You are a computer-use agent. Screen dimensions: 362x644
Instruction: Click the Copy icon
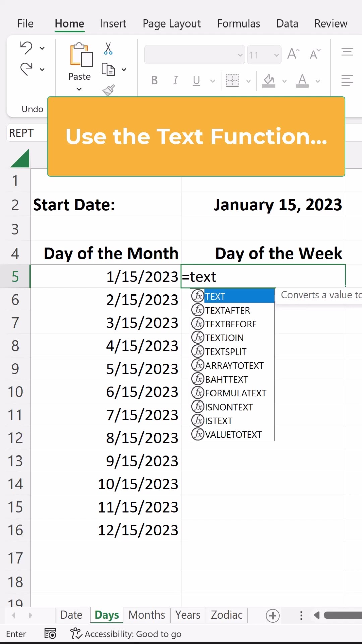pos(108,70)
